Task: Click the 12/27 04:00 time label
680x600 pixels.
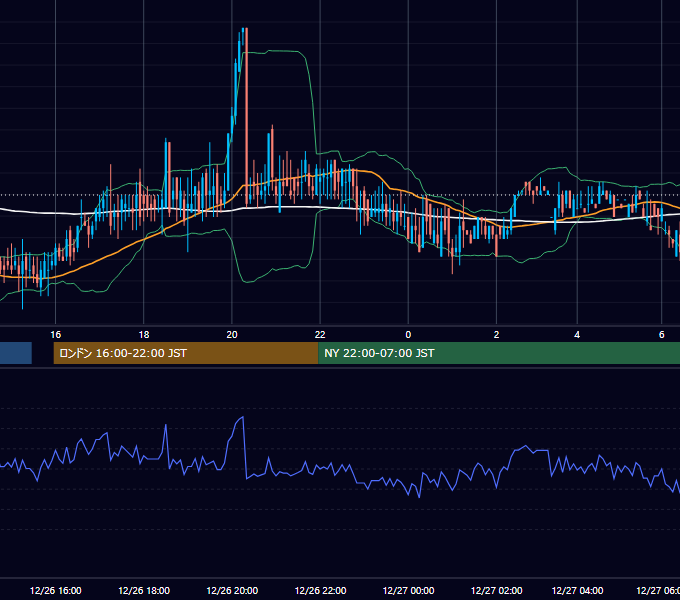Action: pos(577,590)
